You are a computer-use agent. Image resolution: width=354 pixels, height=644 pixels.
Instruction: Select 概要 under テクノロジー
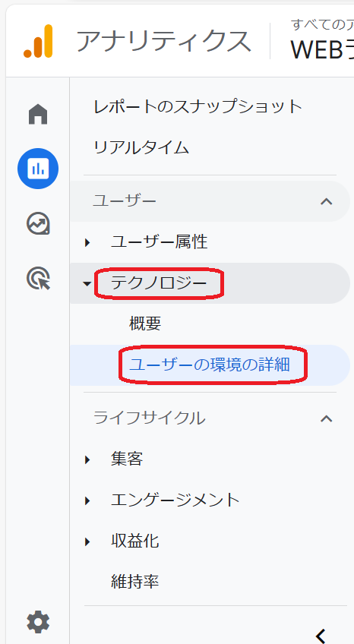tap(145, 324)
